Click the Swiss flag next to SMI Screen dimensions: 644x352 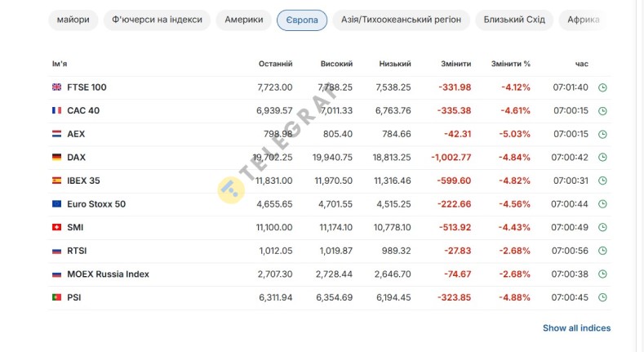click(x=56, y=227)
